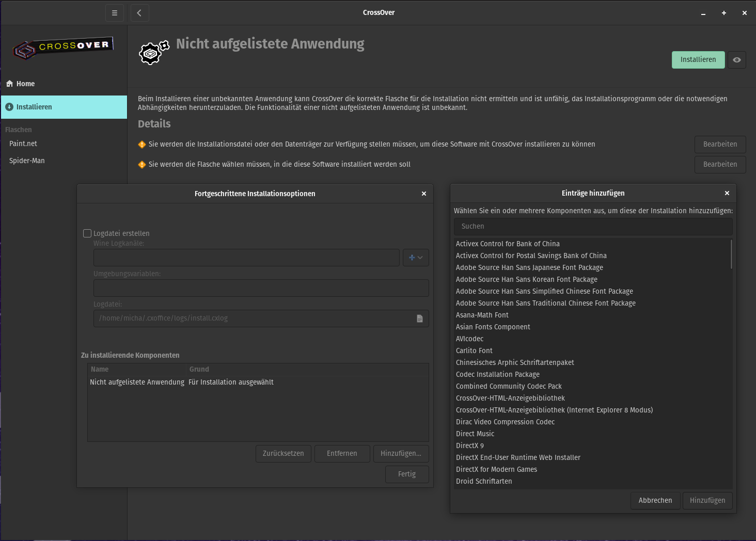
Task: Click the warning icon beside the Flasche message
Action: [x=142, y=165]
